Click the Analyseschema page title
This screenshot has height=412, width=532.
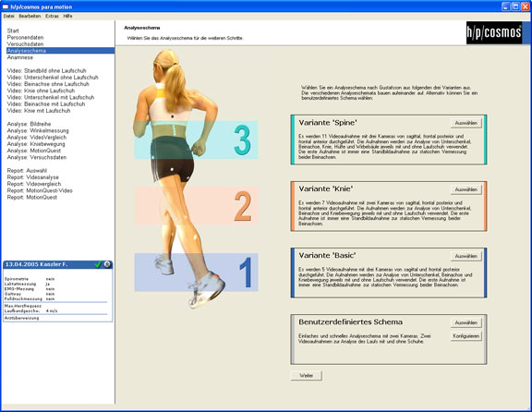[x=142, y=28]
